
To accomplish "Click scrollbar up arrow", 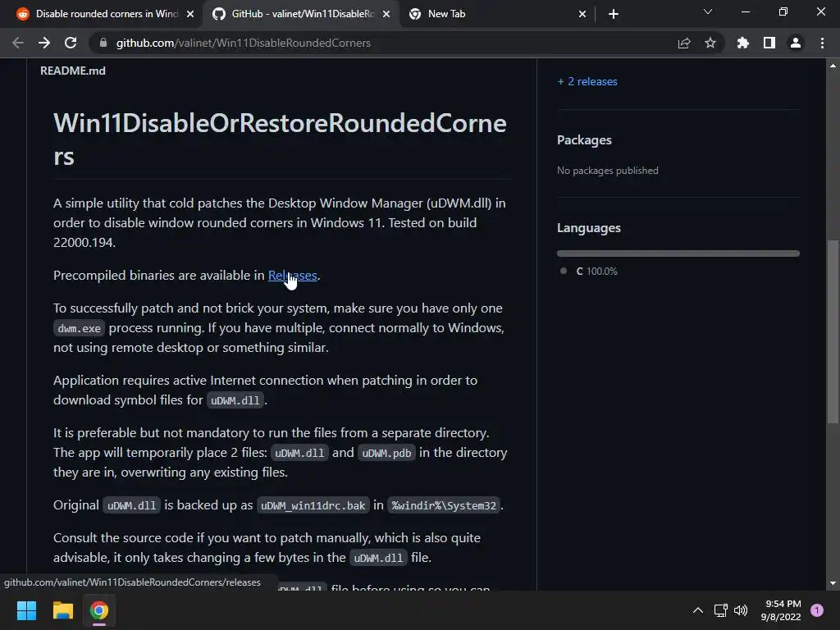I will (x=833, y=66).
